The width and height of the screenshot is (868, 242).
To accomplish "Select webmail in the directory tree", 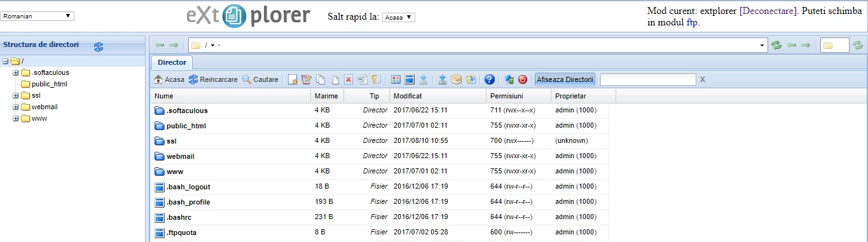I will point(44,107).
